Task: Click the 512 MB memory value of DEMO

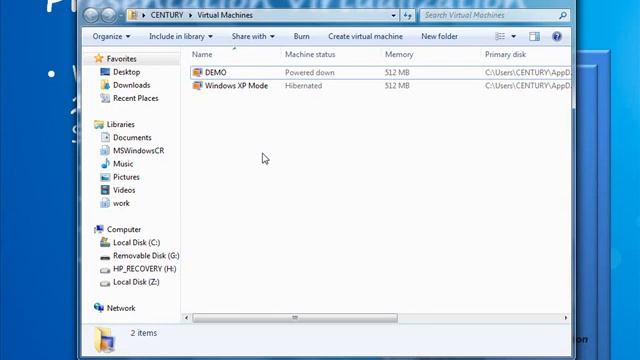Action: point(397,73)
